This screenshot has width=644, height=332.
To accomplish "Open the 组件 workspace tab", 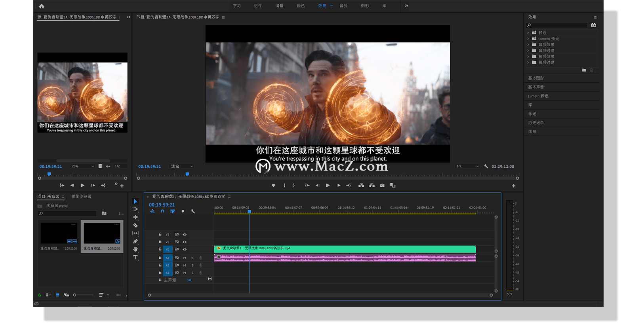I will click(x=258, y=6).
